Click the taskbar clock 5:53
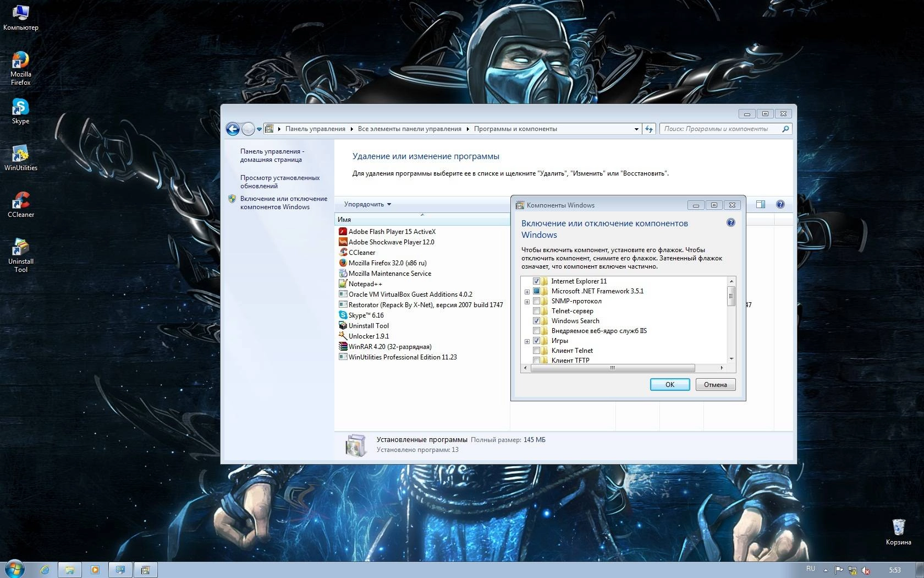The width and height of the screenshot is (924, 578). click(x=895, y=570)
